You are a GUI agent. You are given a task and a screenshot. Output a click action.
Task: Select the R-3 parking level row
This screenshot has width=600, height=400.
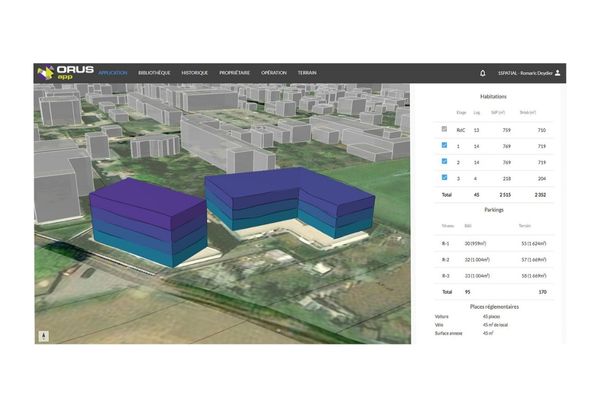click(x=489, y=275)
